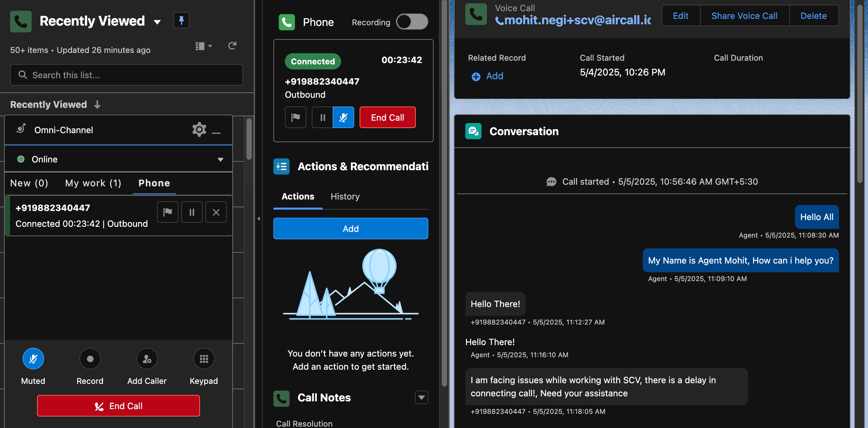Select Add Caller in Omni-Channel
Viewport: 868px width, 428px height.
click(146, 359)
